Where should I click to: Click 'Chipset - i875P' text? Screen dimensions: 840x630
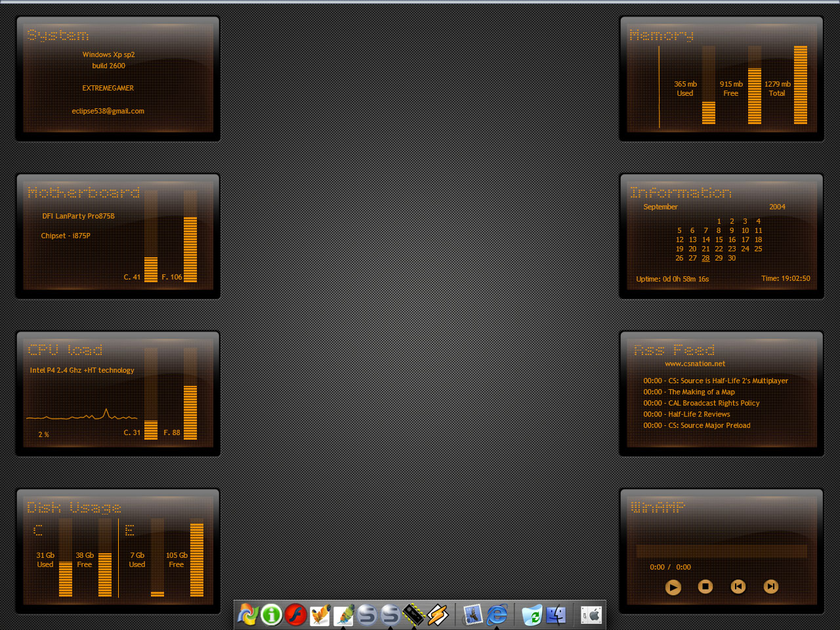66,236
